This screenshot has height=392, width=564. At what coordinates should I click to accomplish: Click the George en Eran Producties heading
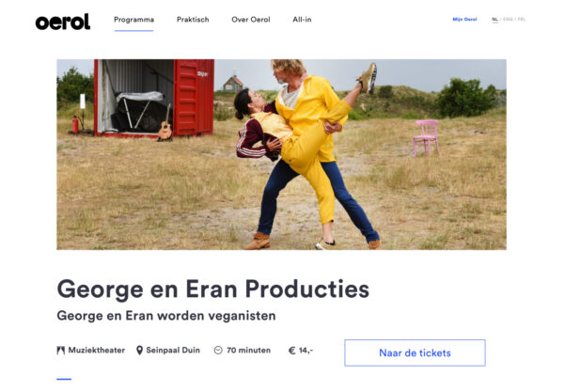point(213,290)
